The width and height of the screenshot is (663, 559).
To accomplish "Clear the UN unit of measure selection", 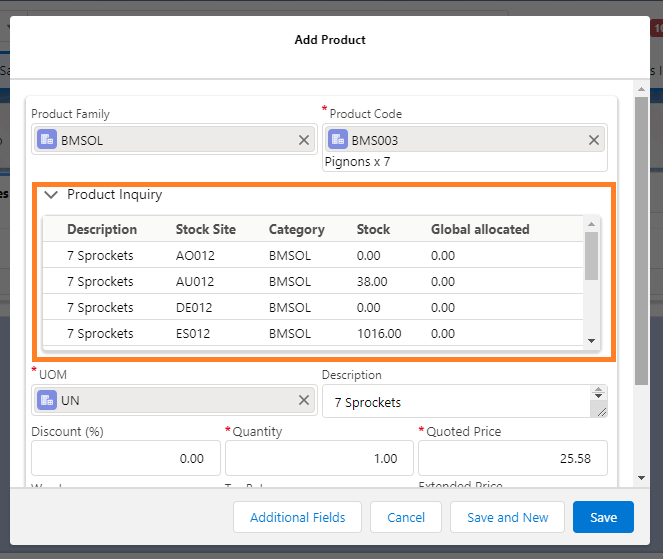I will coord(304,400).
